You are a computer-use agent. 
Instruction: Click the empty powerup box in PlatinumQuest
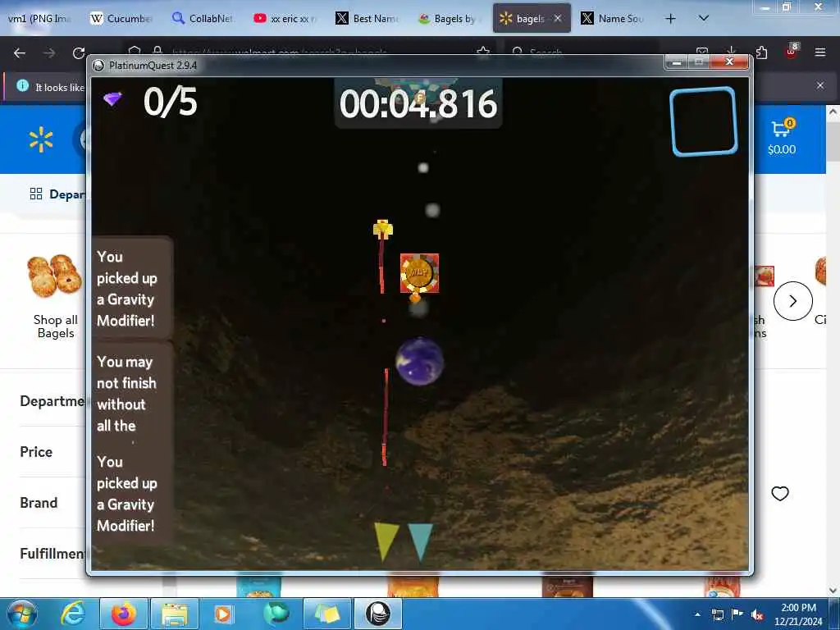(x=704, y=121)
